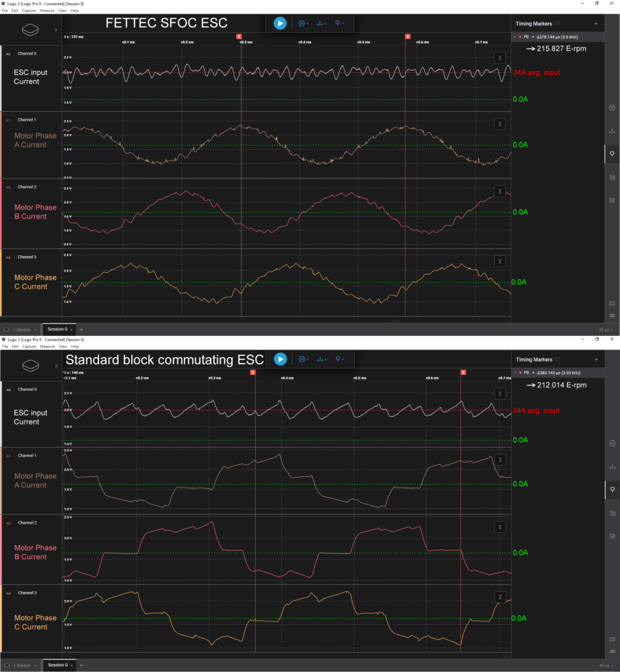Toggle vertical scale button on bottom Motor Phase C channel
Screen dimensions: 620x672
click(500, 597)
